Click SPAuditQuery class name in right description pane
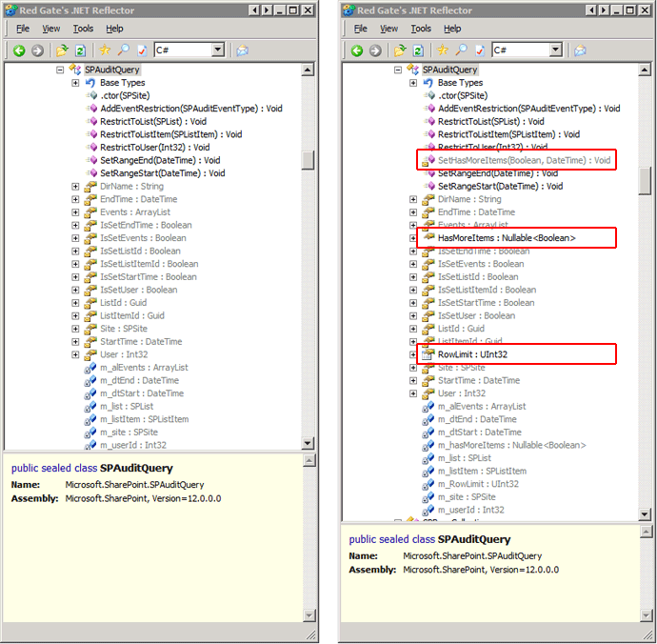This screenshot has height=644, width=657. [474, 539]
